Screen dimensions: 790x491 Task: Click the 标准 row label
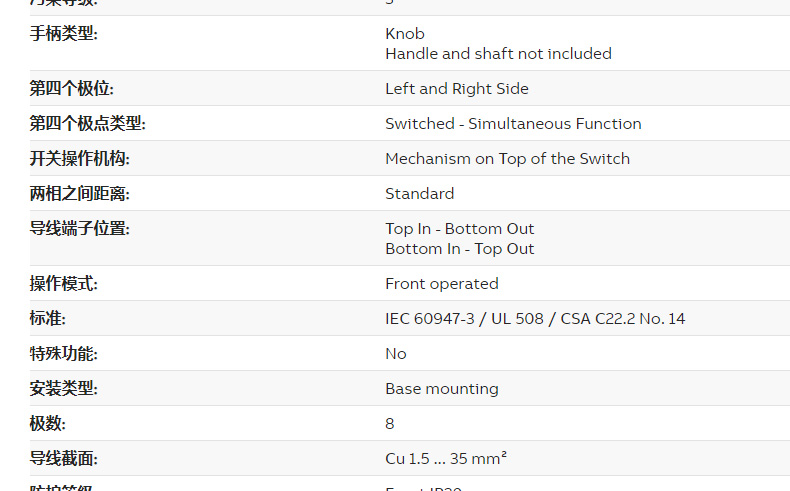pos(47,319)
